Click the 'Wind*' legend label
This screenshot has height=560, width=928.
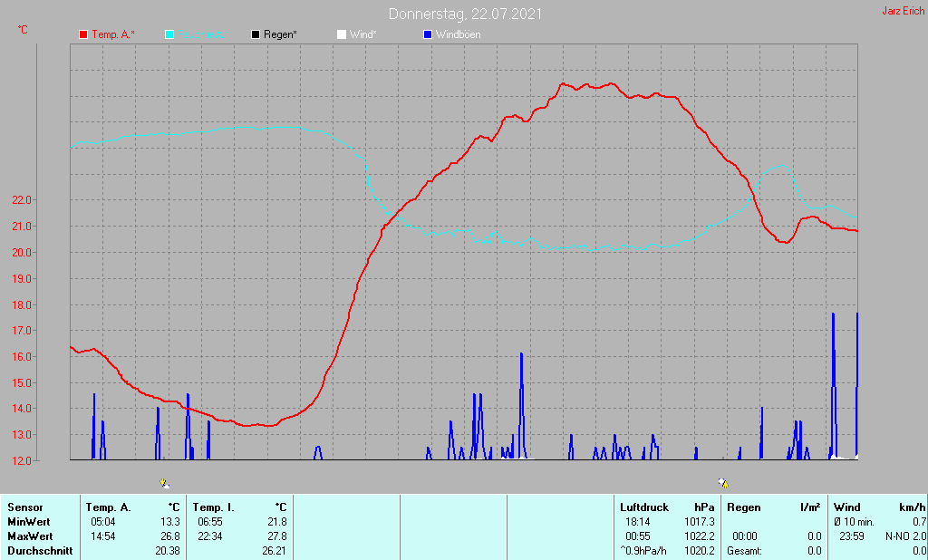pyautogui.click(x=362, y=34)
